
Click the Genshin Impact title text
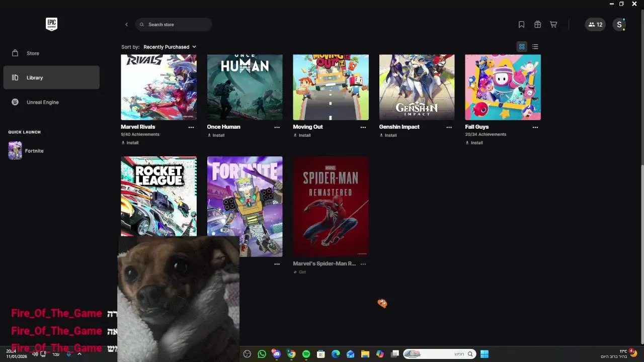pos(399,127)
